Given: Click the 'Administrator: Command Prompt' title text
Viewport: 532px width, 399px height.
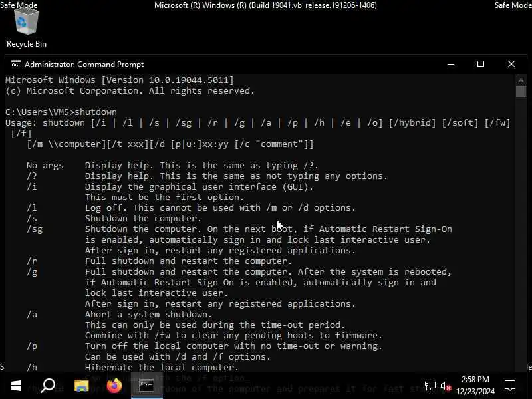Looking at the screenshot, I should point(84,64).
